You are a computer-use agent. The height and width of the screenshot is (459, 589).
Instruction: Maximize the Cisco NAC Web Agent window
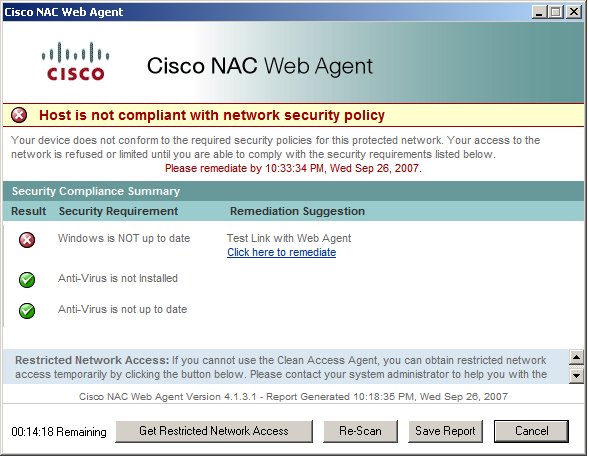[556, 12]
